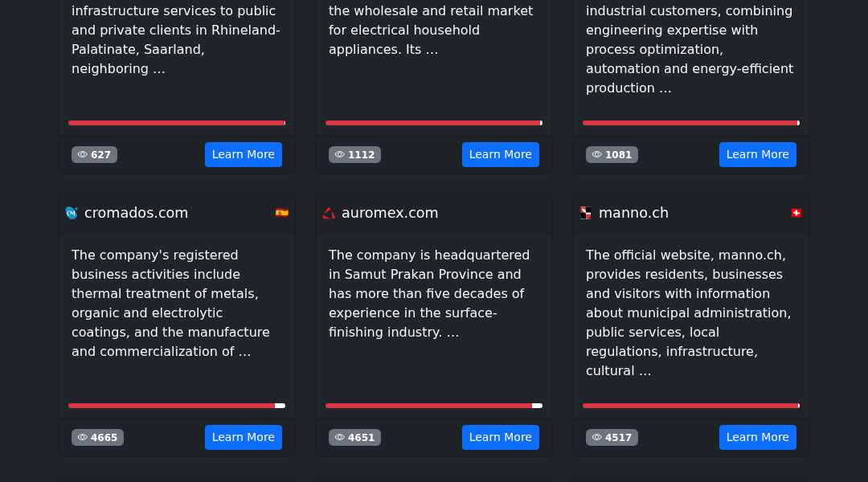
Task: Open the cromados.com title link
Action: click(x=136, y=213)
